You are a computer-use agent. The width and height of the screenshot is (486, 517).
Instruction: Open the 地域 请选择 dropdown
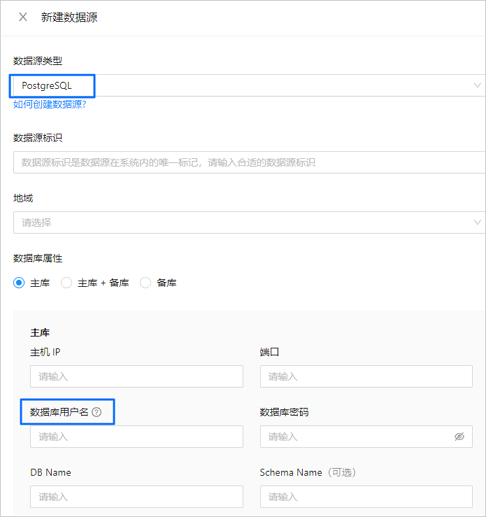click(x=249, y=222)
